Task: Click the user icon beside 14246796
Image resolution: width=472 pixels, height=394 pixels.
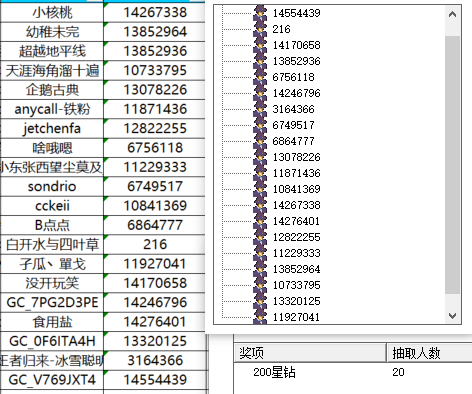Action: pos(260,93)
